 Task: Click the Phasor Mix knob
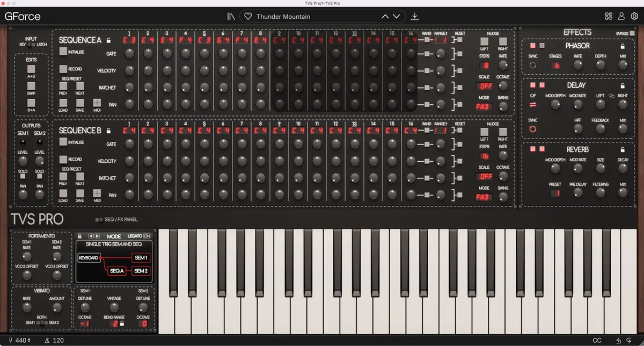click(x=623, y=65)
